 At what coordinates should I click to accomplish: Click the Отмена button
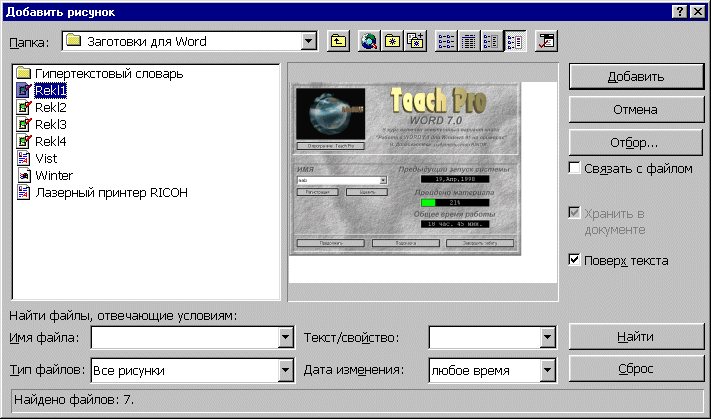[x=636, y=110]
